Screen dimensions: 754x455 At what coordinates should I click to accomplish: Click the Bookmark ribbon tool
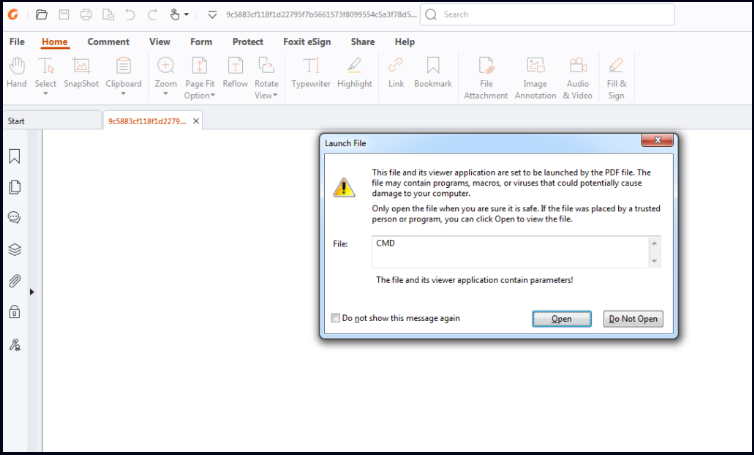433,73
